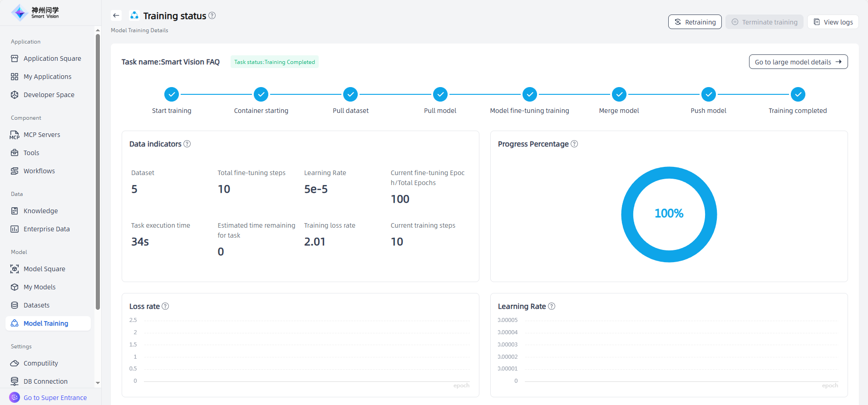Image resolution: width=868 pixels, height=405 pixels.
Task: Open MCP Servers in sidebar
Action: pos(42,135)
